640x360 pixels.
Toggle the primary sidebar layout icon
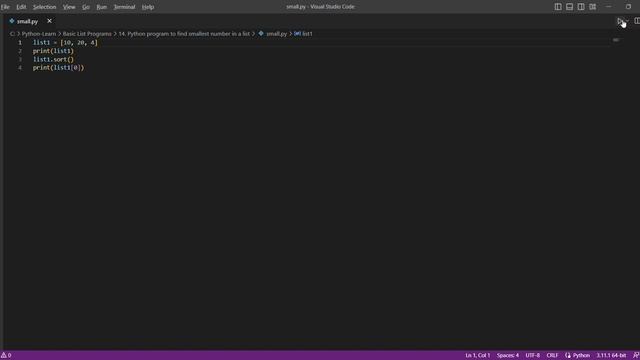558,7
